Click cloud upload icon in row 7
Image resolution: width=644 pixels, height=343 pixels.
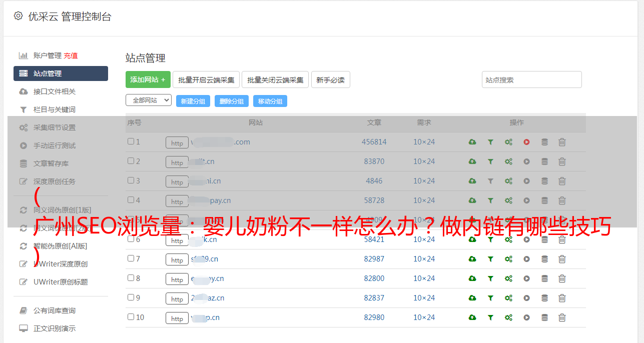point(472,259)
